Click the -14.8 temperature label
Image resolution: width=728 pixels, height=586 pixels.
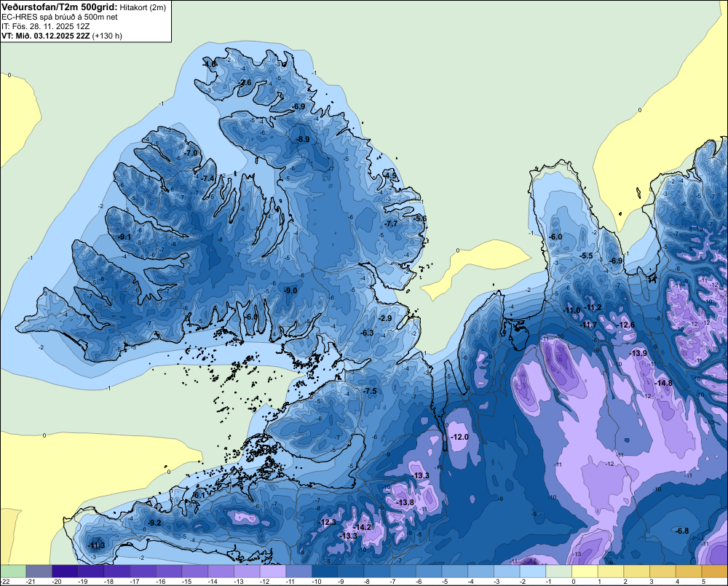663,383
